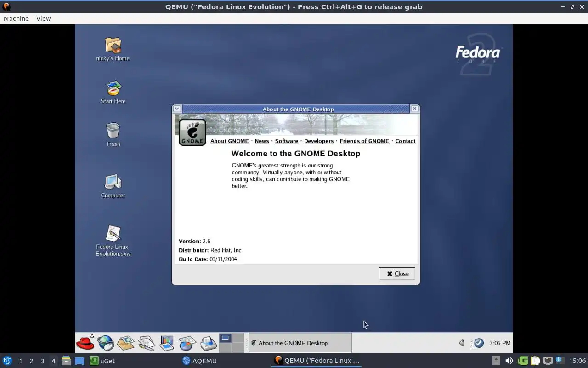The image size is (588, 368).
Task: Open the Red Hat main menu
Action: (85, 343)
